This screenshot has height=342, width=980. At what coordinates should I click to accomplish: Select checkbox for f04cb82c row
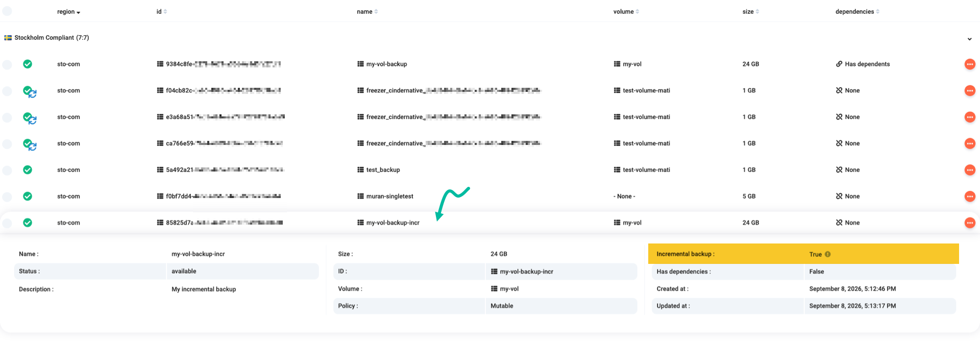click(x=7, y=91)
